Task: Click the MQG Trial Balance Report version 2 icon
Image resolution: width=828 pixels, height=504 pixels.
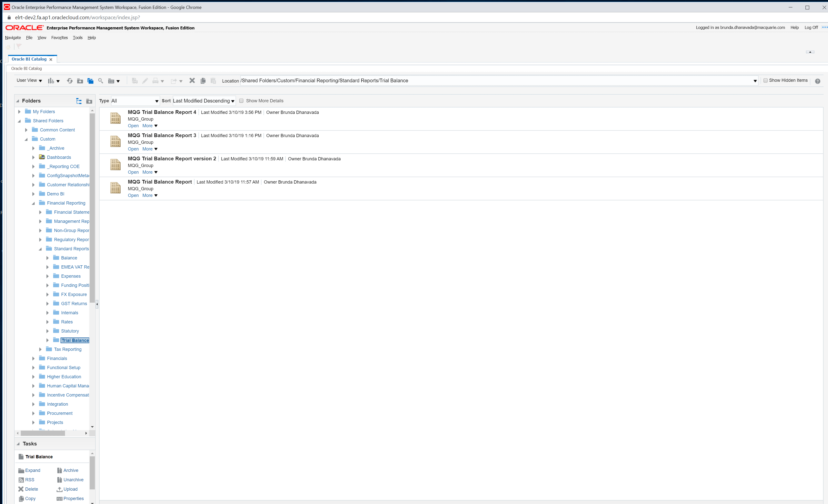Action: [115, 165]
